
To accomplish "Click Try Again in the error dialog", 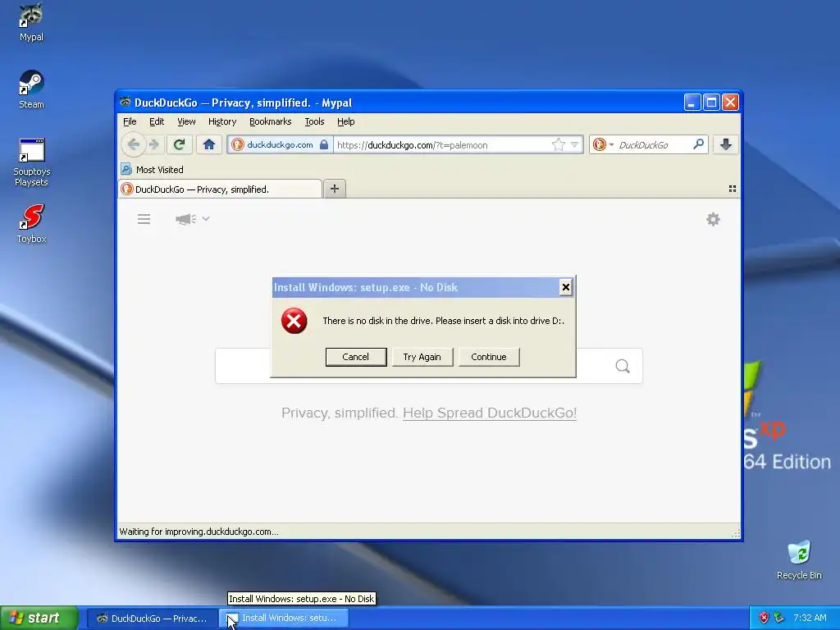I will (422, 357).
